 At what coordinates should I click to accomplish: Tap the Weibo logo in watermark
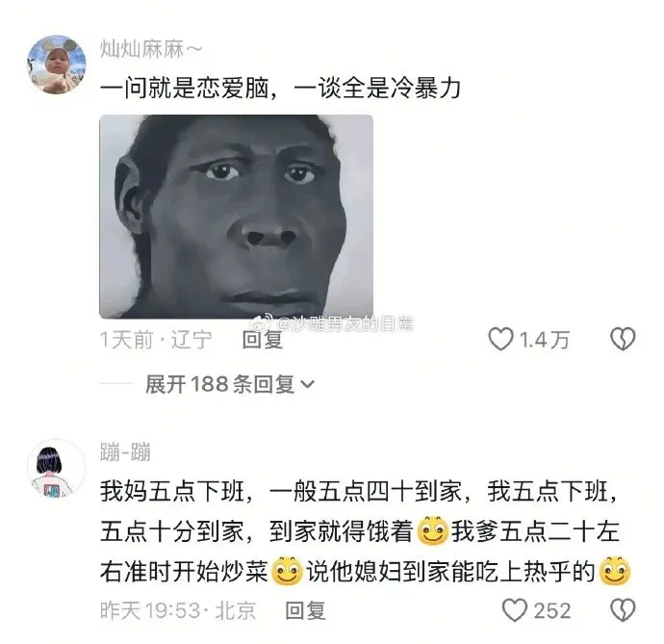pos(263,323)
